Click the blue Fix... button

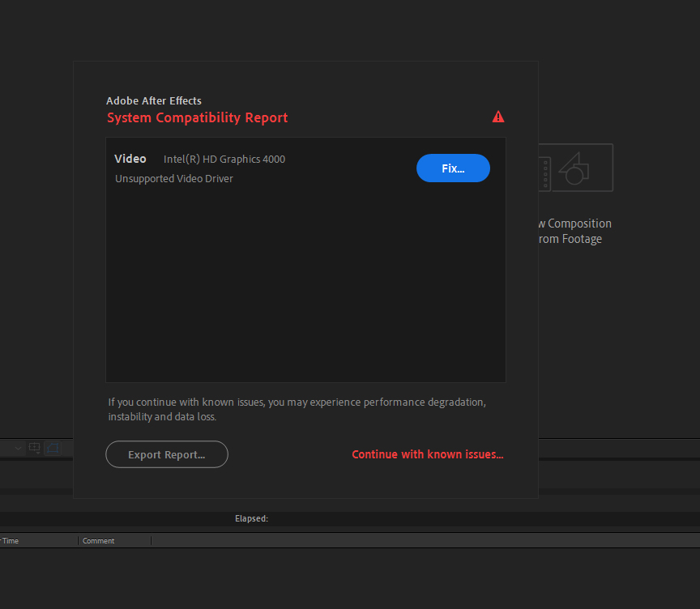click(453, 168)
